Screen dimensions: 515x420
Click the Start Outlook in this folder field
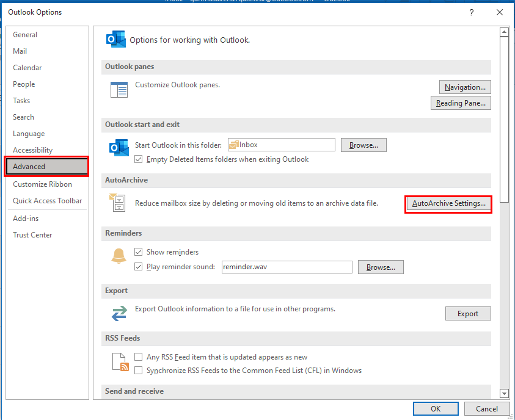pos(282,145)
